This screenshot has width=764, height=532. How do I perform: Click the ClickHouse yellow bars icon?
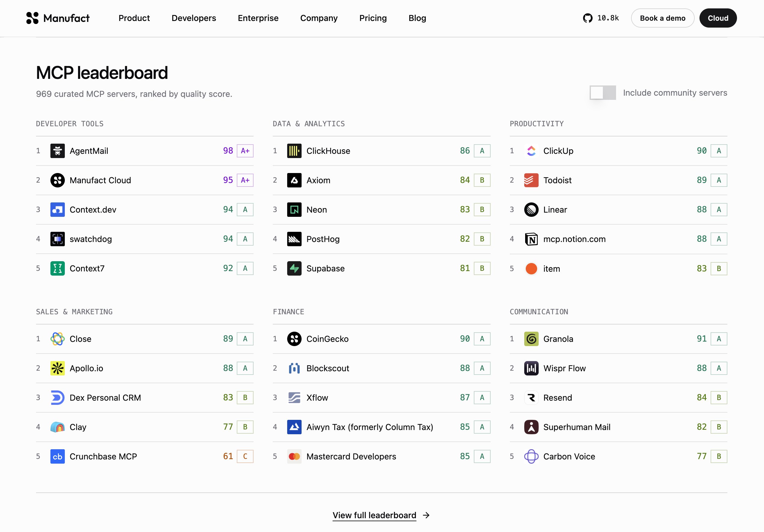[294, 151]
